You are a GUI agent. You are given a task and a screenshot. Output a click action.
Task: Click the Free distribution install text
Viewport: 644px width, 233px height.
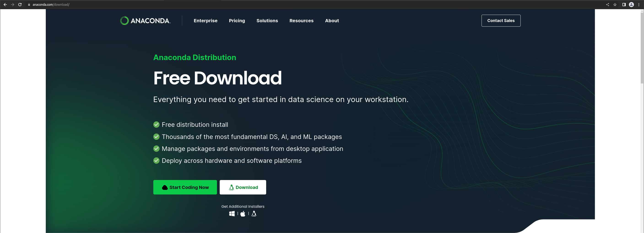click(195, 125)
